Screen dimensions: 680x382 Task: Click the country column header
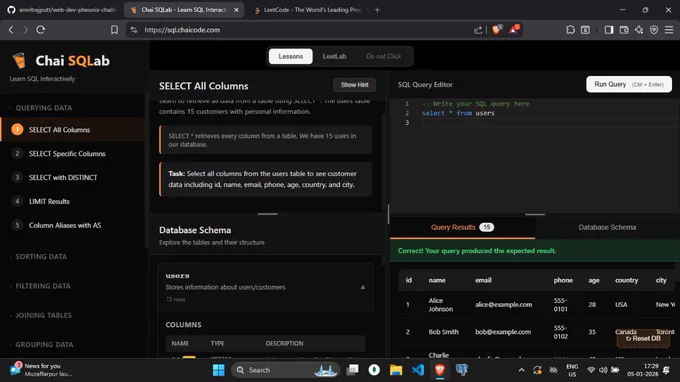pos(626,280)
